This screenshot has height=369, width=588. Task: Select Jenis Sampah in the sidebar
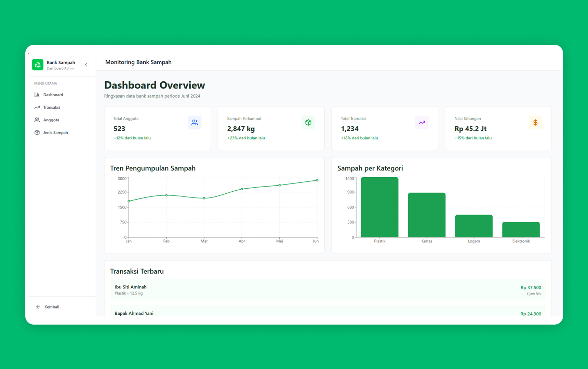pyautogui.click(x=55, y=133)
